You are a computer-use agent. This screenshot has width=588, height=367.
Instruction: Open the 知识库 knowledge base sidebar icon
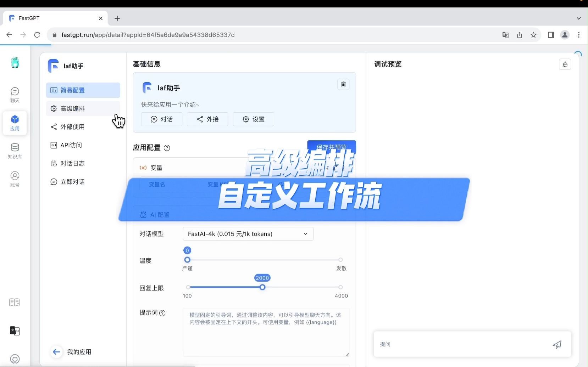pyautogui.click(x=15, y=151)
